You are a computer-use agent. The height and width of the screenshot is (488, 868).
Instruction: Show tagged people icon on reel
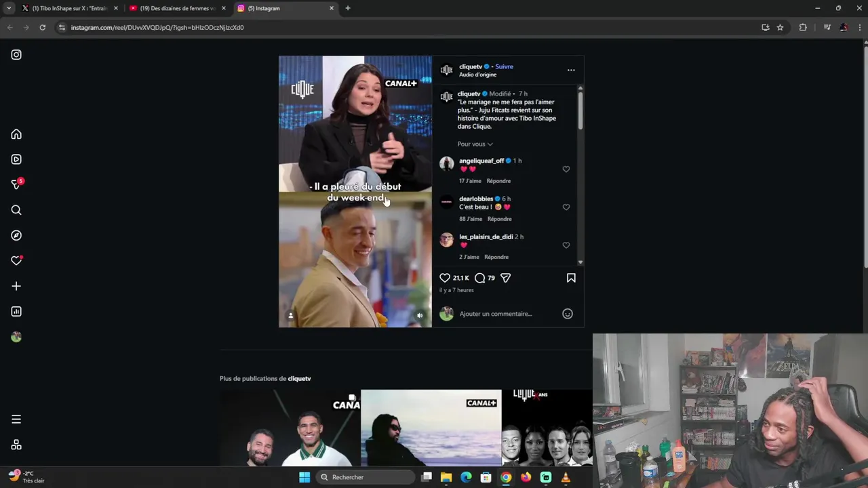coord(291,316)
